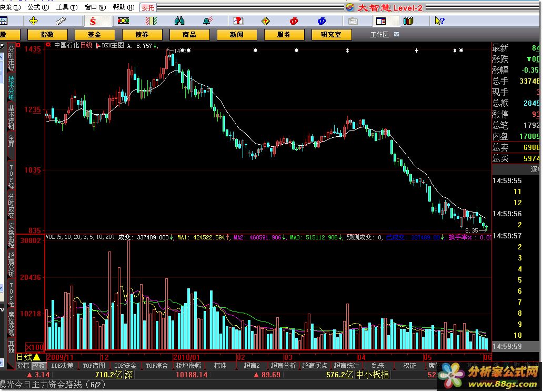543x392 pixels.
Task: Click the arrow question mark help icon
Action: (x=439, y=21)
